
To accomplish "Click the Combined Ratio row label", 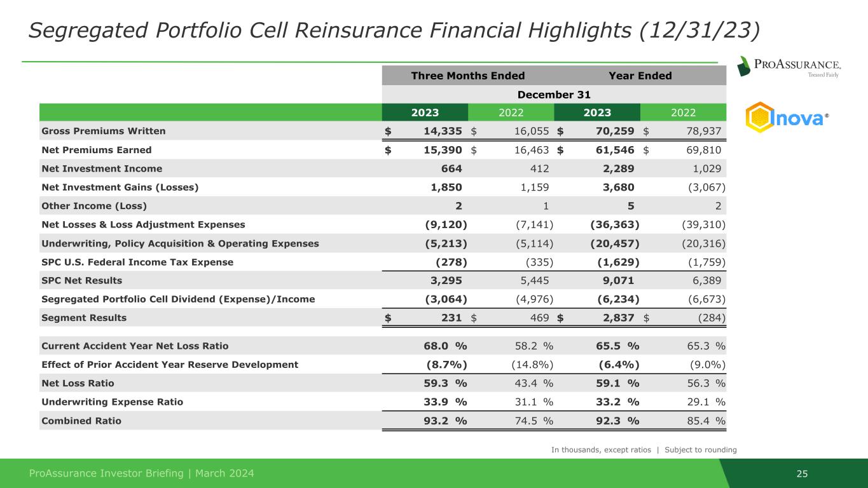I will coord(81,421).
